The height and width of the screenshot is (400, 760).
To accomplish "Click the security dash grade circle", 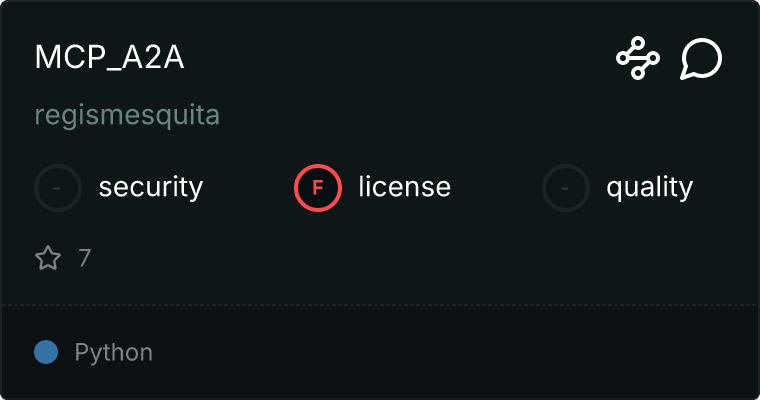I will coord(58,187).
